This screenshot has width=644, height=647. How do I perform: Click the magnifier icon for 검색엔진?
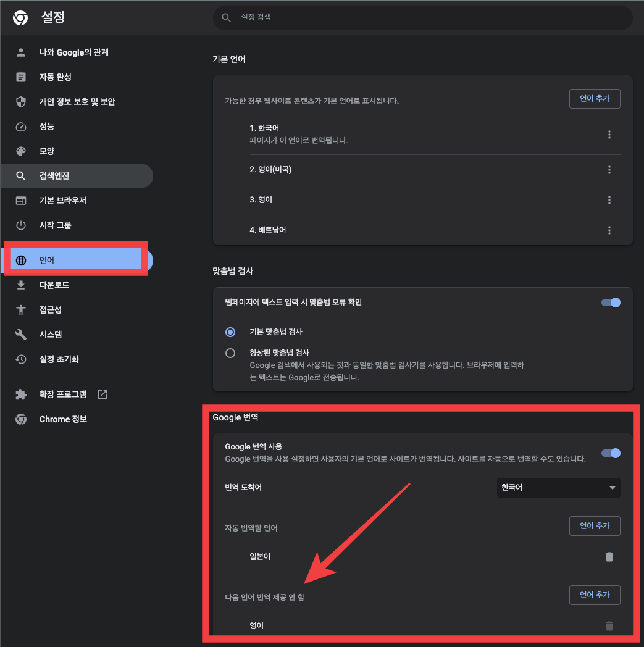point(20,176)
